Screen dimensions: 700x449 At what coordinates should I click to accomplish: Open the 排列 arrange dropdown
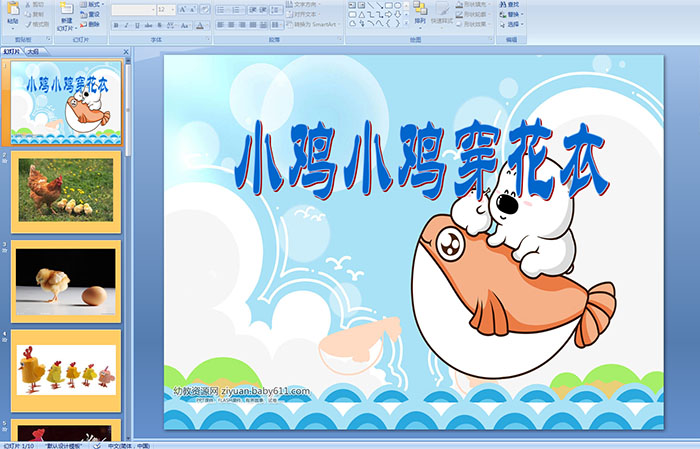420,14
